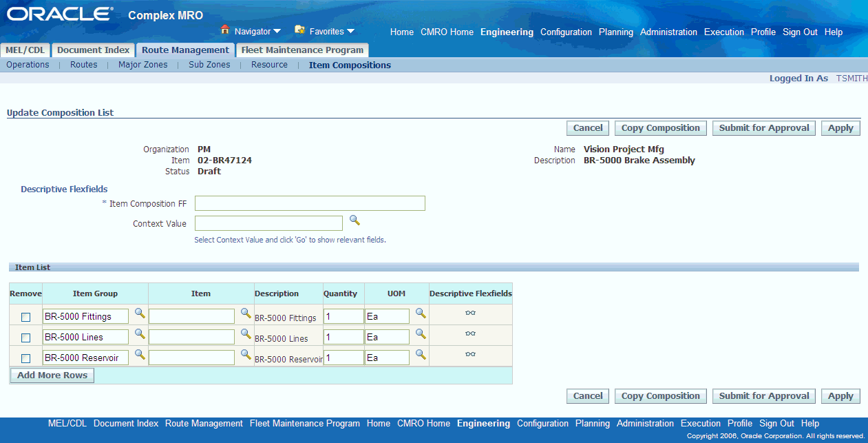
Task: Click bottom Submit for Approval button
Action: (x=764, y=396)
